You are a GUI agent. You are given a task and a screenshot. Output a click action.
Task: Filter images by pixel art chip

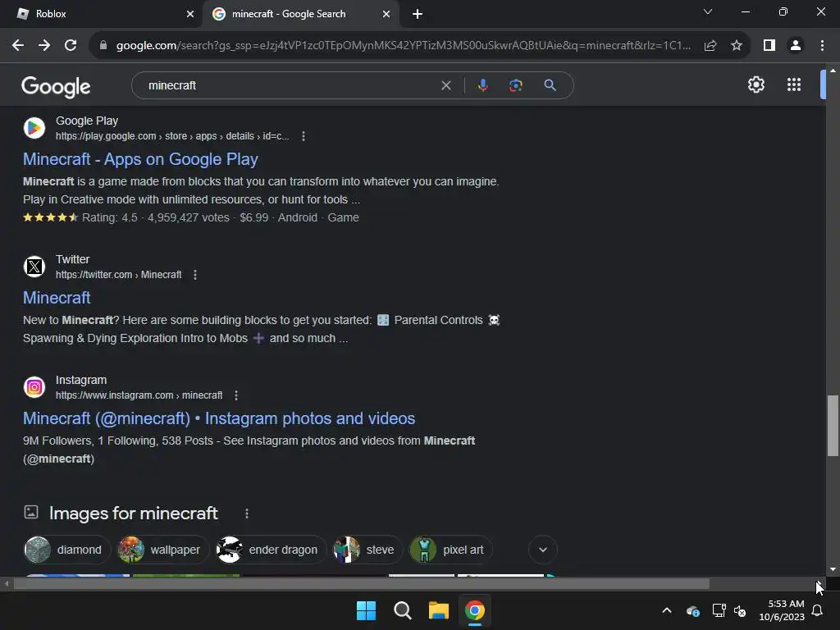[x=450, y=550]
